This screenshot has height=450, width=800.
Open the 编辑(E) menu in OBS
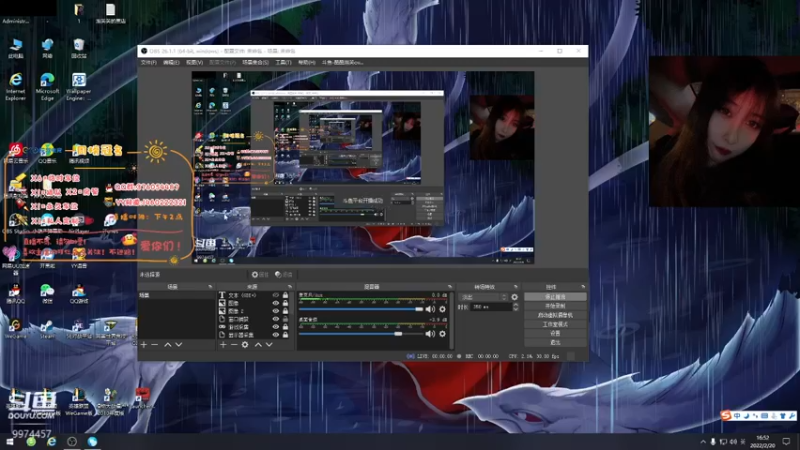point(171,62)
